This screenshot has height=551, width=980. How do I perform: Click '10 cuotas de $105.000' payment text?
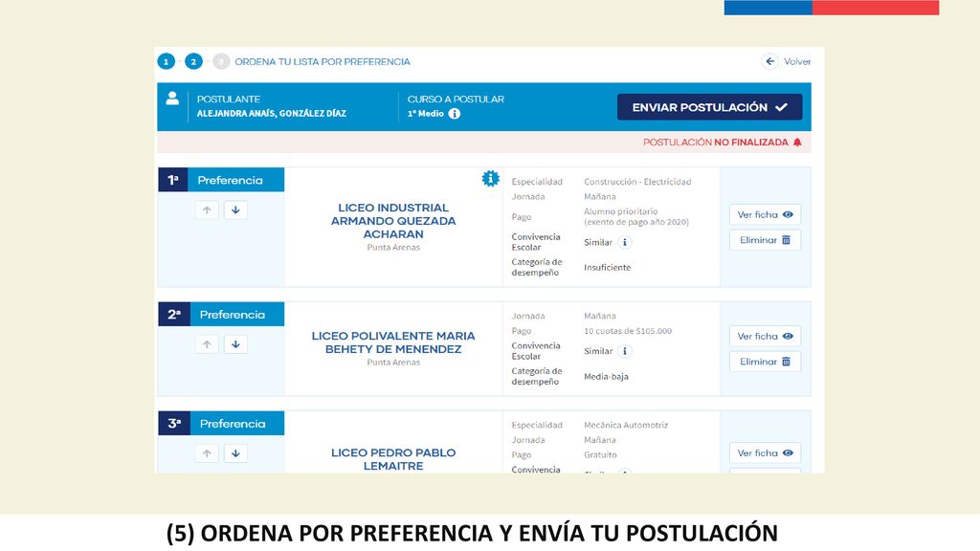(628, 331)
